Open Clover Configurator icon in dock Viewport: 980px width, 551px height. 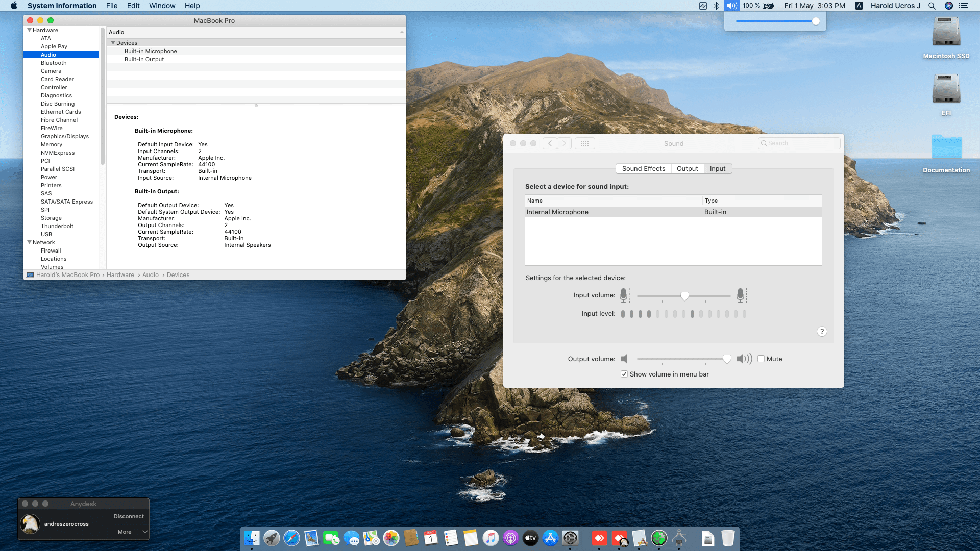pos(659,538)
